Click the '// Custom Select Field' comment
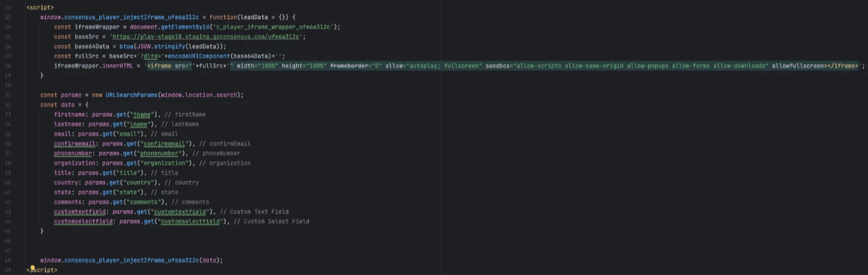 [x=272, y=221]
